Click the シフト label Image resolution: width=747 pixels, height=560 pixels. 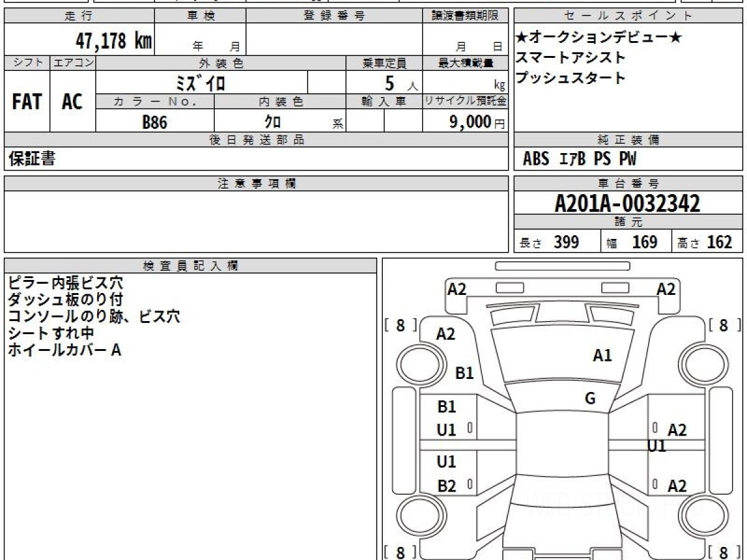27,63
